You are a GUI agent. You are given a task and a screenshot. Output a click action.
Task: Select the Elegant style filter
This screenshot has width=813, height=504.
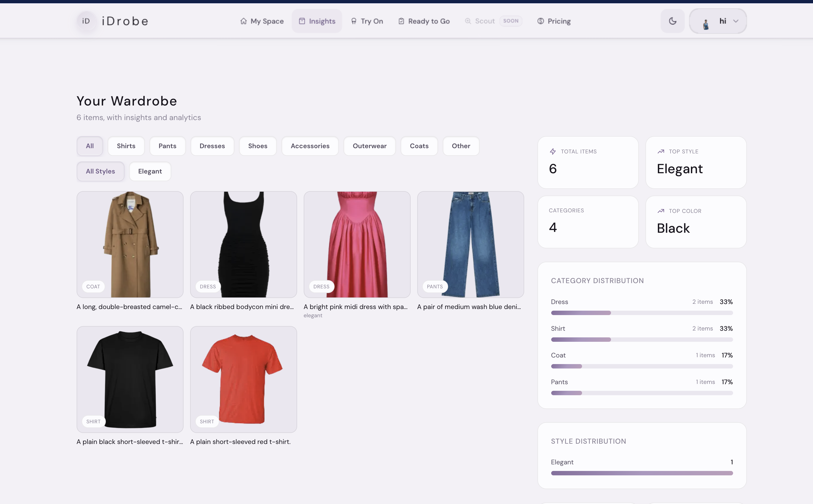pyautogui.click(x=150, y=171)
